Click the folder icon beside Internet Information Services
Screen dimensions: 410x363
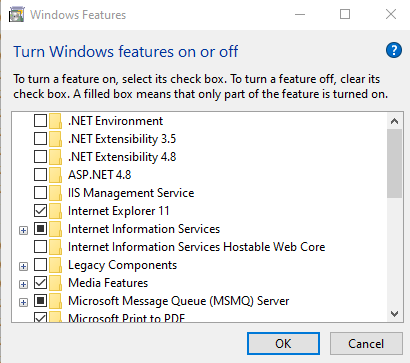pyautogui.click(x=55, y=229)
